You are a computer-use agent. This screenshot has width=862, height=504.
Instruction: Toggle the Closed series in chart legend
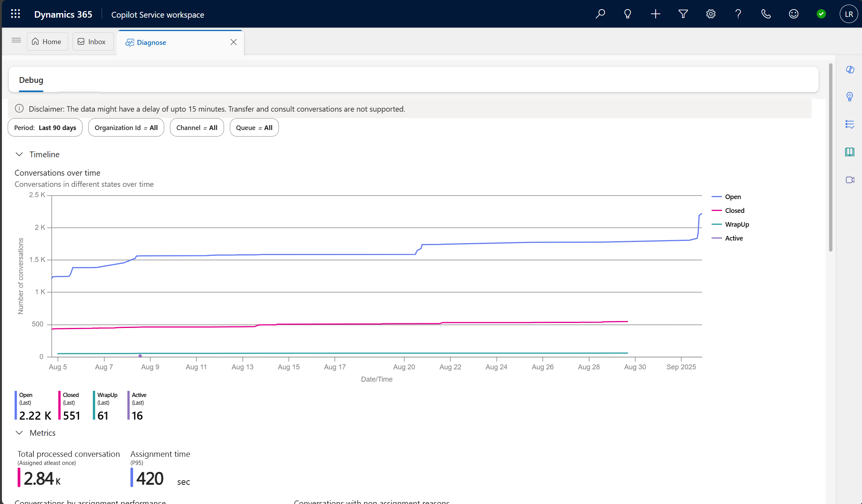click(728, 211)
